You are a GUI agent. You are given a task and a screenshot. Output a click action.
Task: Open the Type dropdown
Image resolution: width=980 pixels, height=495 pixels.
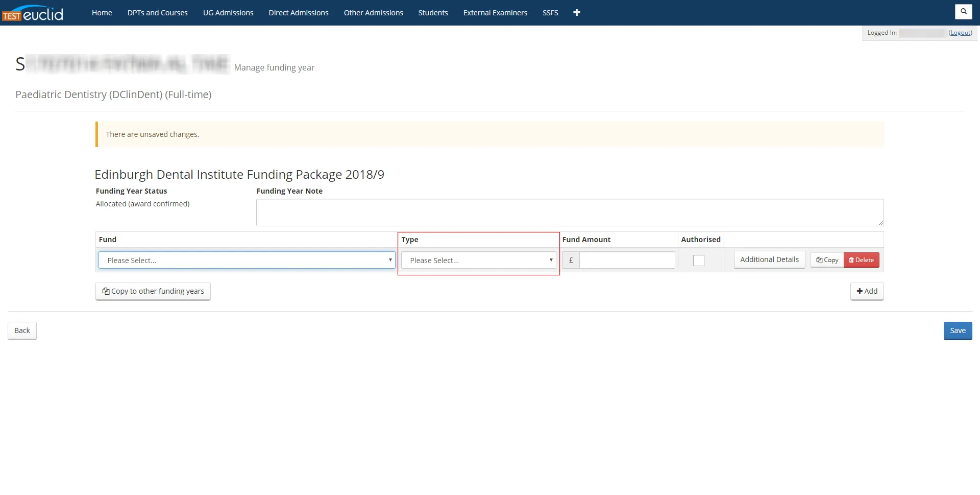pos(478,261)
